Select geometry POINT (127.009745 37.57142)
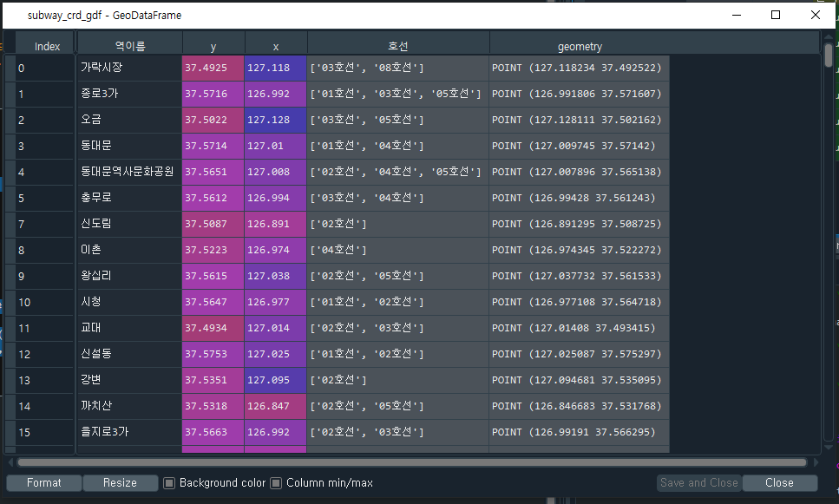Screen dimensions: 839x504 click(580, 146)
